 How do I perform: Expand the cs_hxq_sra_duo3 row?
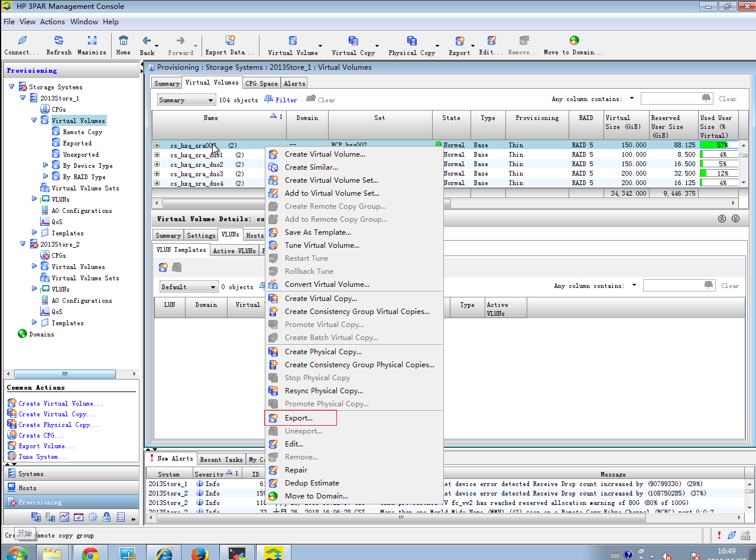click(157, 174)
